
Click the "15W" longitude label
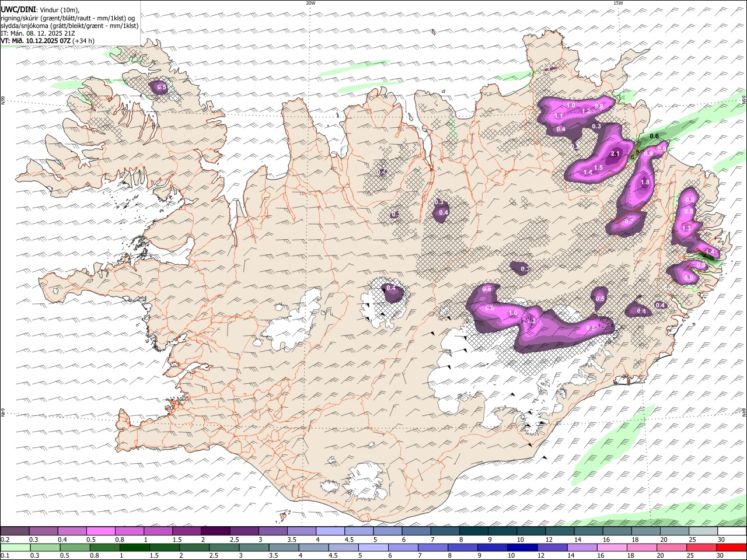coord(618,3)
